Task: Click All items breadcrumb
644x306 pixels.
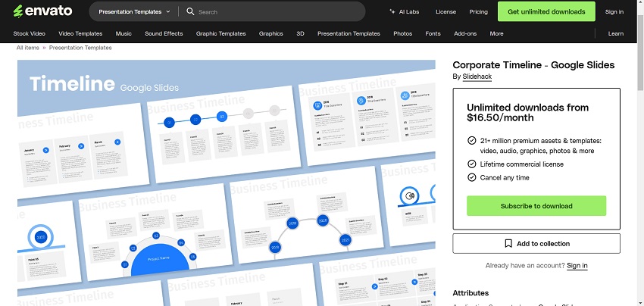Action: (x=28, y=48)
